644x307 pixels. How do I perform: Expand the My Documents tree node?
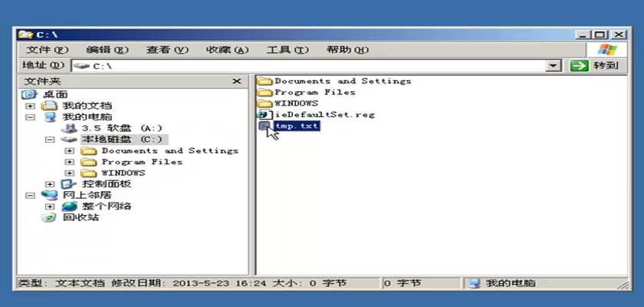(x=30, y=106)
